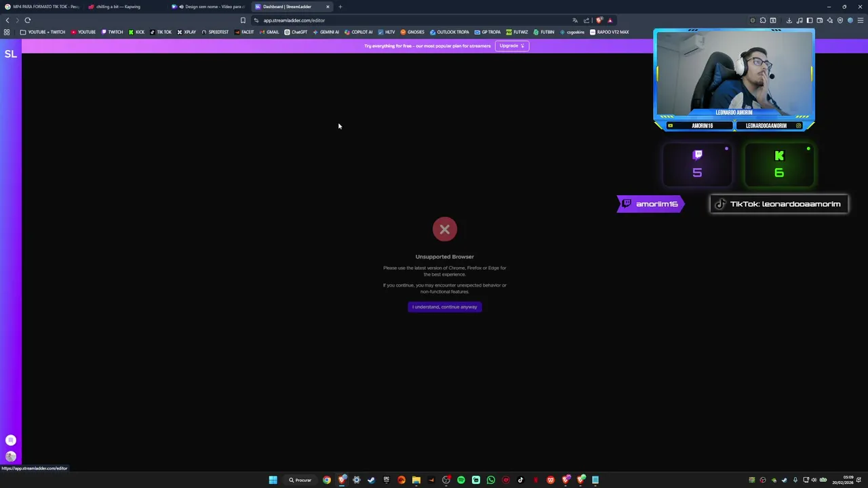Open a new browser tab
This screenshot has height=488, width=868.
point(340,7)
